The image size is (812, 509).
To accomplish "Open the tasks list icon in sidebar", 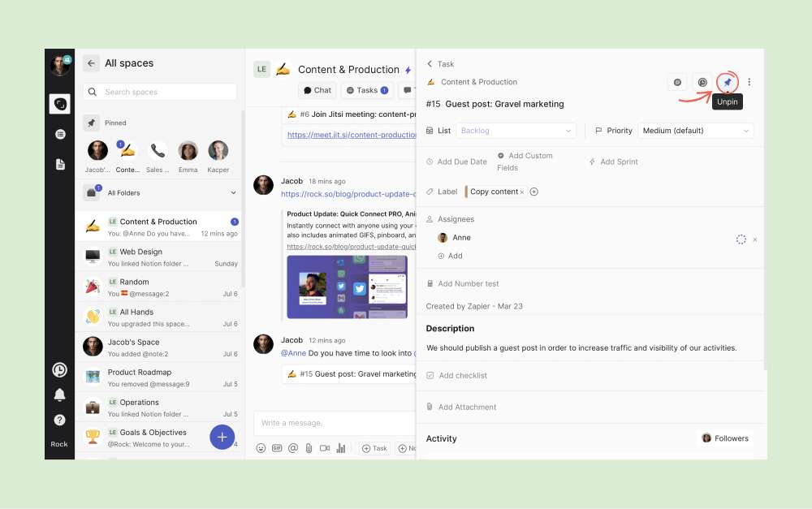I will tap(59, 134).
